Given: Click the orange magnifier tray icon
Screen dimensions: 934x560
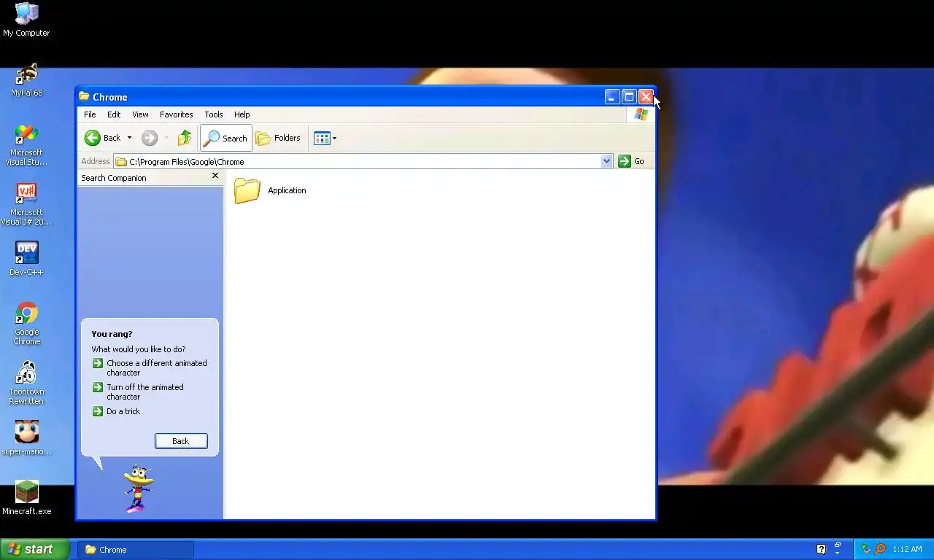Looking at the screenshot, I should pos(880,549).
